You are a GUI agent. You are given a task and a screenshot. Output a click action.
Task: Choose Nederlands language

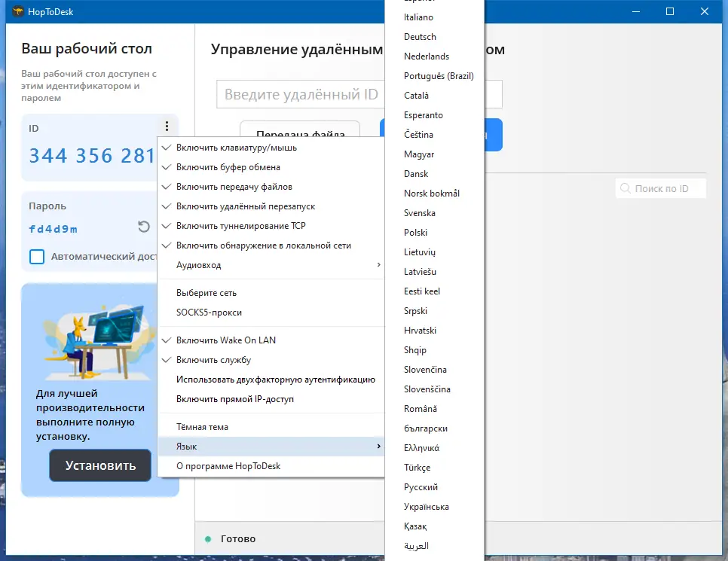click(x=435, y=56)
